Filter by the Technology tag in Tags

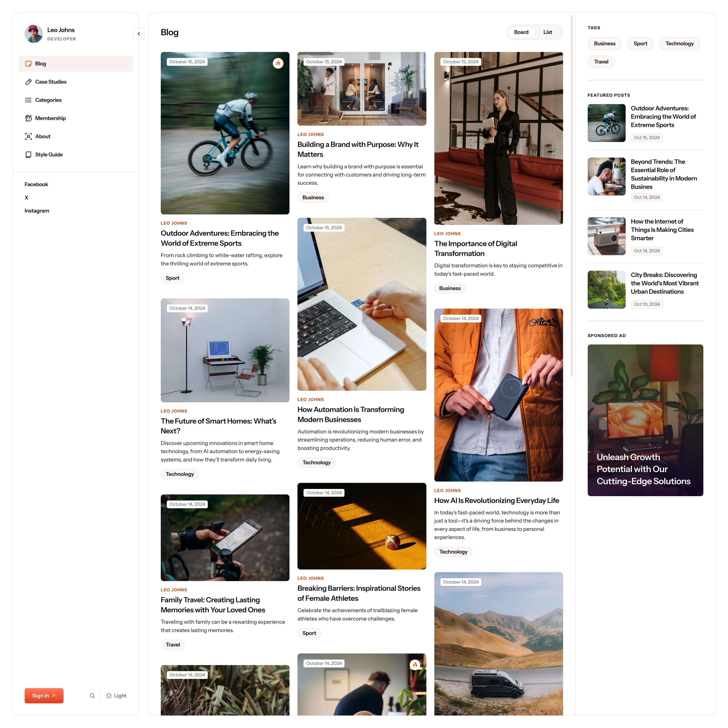pos(679,43)
